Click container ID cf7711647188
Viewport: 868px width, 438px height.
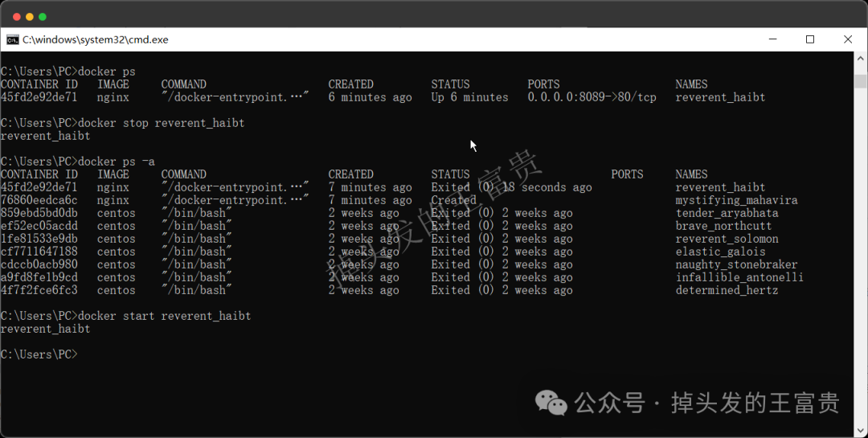(39, 252)
